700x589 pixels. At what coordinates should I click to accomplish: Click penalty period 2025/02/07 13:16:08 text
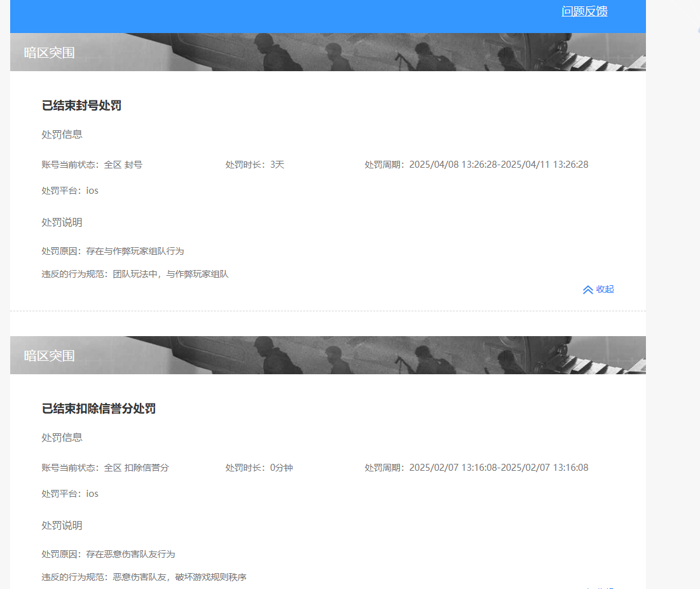[476, 468]
